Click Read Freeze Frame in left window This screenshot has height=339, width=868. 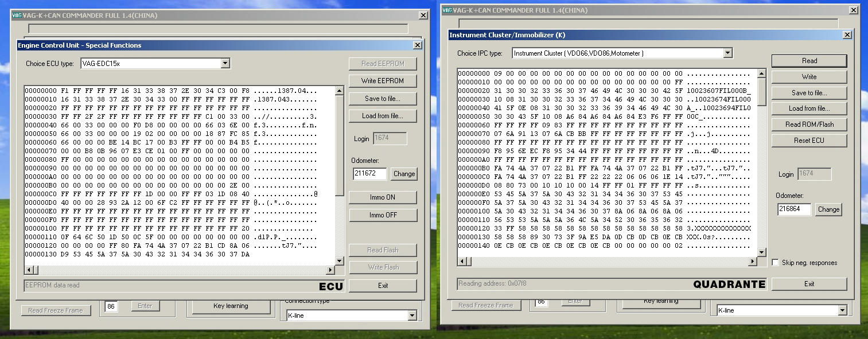56,310
